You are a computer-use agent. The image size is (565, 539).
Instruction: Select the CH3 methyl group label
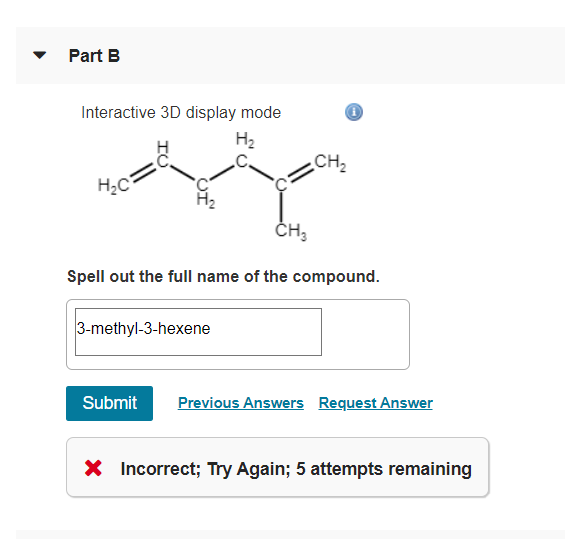pos(291,231)
